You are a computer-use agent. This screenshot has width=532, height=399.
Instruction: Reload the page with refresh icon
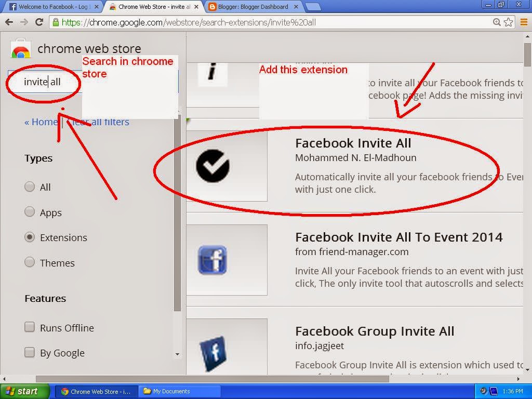click(x=39, y=22)
